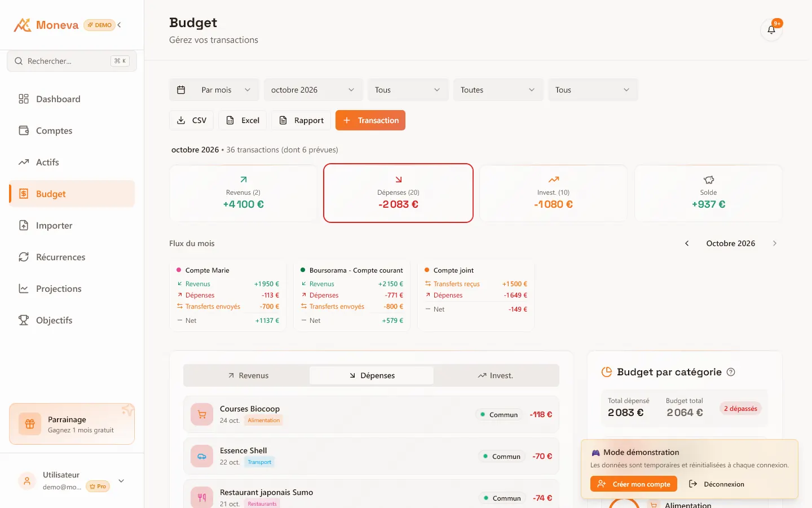
Task: Open Projections in sidebar
Action: click(72, 288)
